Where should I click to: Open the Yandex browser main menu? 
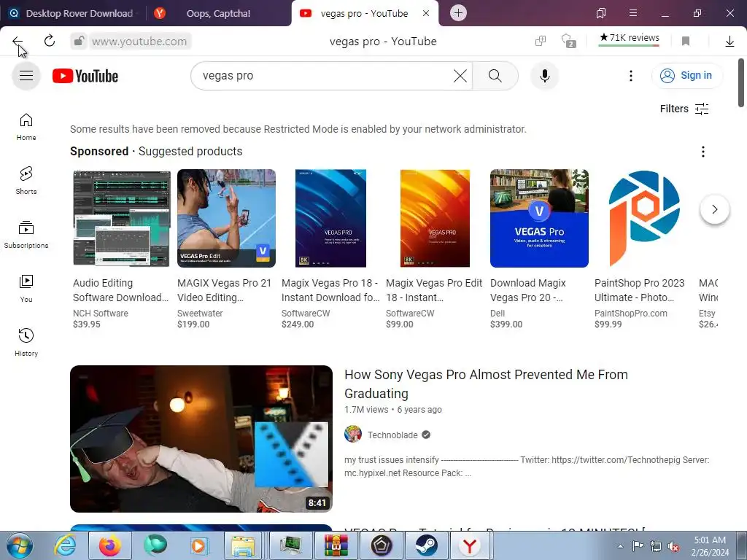pos(633,13)
